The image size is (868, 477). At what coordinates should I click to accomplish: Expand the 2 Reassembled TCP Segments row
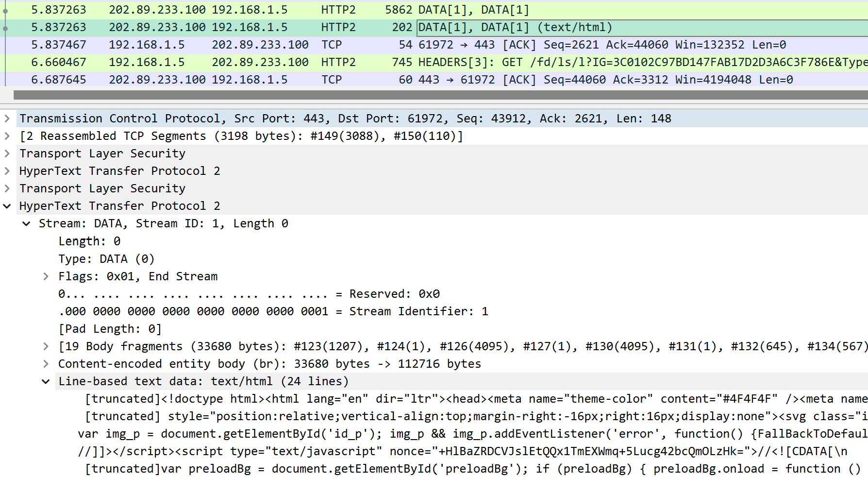pos(7,136)
